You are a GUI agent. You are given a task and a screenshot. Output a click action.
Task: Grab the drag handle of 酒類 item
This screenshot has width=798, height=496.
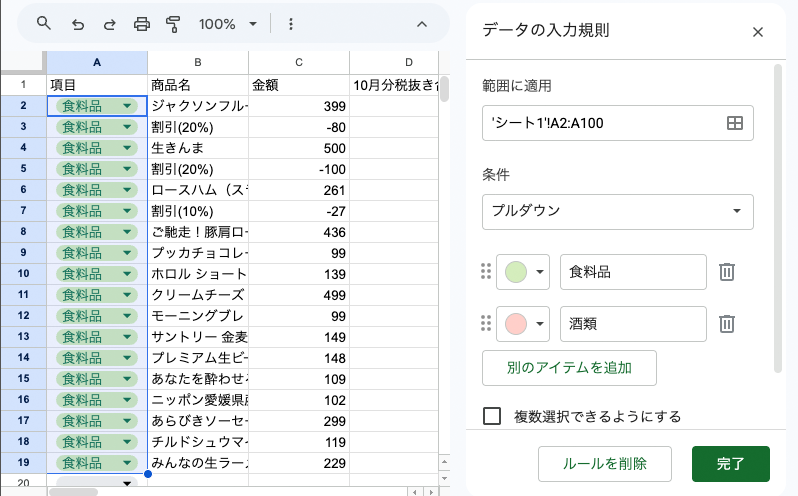486,324
